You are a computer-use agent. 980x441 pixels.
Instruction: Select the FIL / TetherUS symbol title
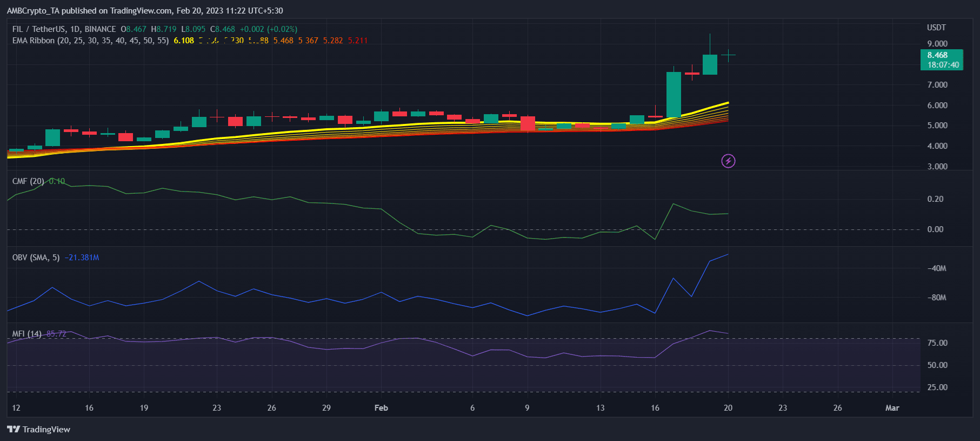tap(64, 29)
